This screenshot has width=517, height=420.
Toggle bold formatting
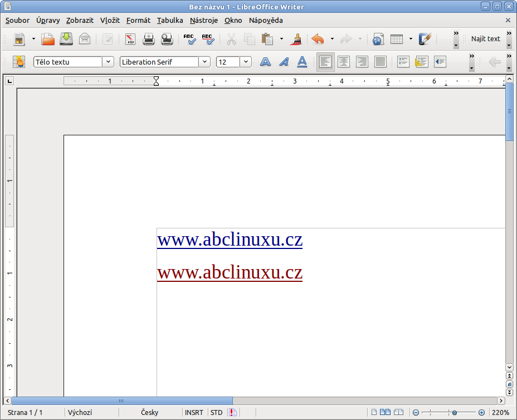tap(265, 62)
